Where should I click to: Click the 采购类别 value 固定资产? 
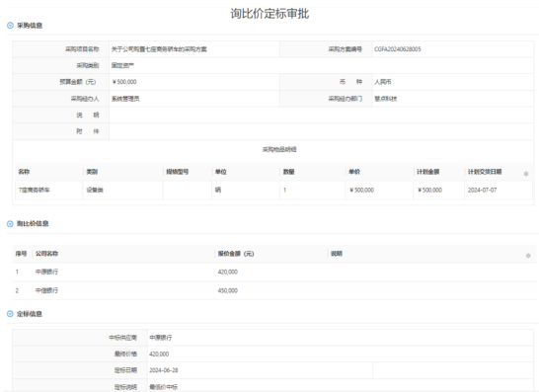122,65
